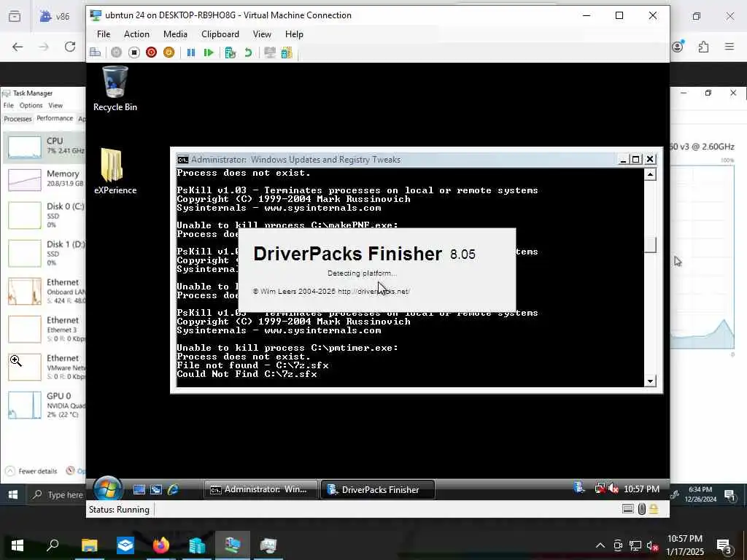Click the greyed-out Enhanced Session monitor icon
Screen dimensions: 747x560
pyautogui.click(x=270, y=52)
